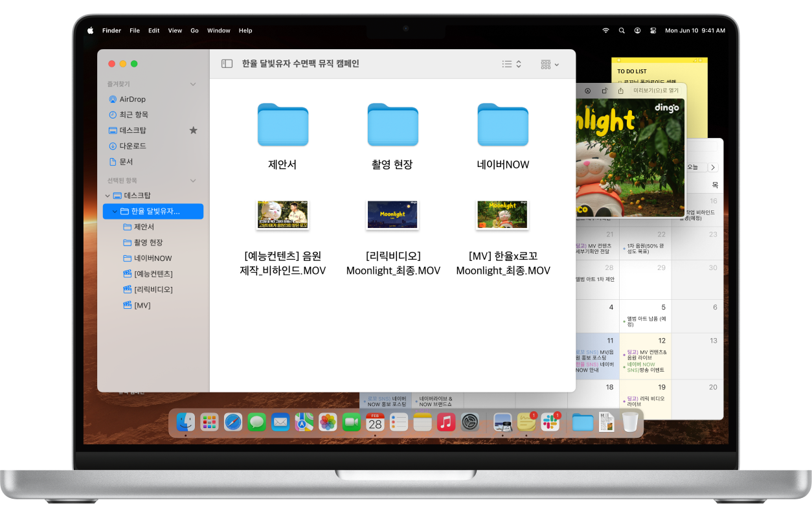Go to 다운로드 in the sidebar

point(132,146)
